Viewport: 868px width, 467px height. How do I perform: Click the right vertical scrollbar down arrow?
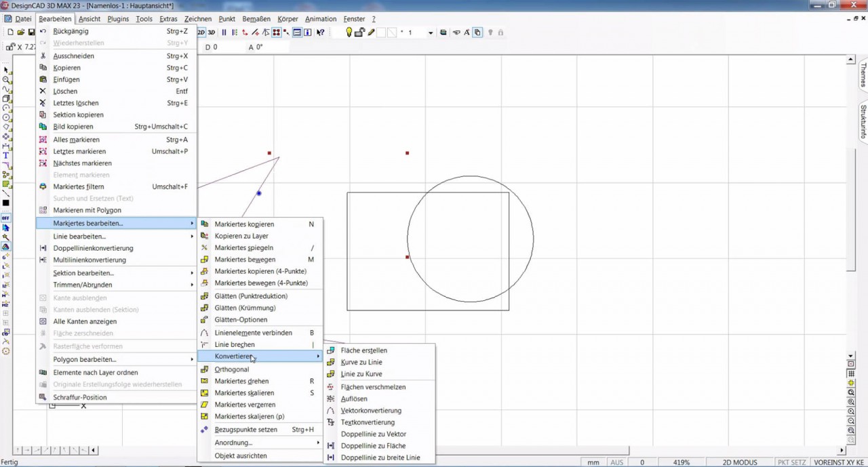point(850,355)
